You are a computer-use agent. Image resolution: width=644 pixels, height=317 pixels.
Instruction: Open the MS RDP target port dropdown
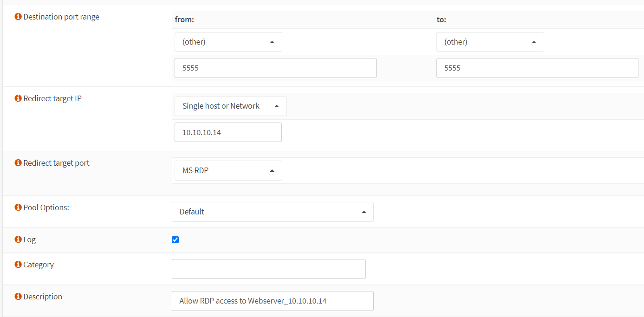228,171
